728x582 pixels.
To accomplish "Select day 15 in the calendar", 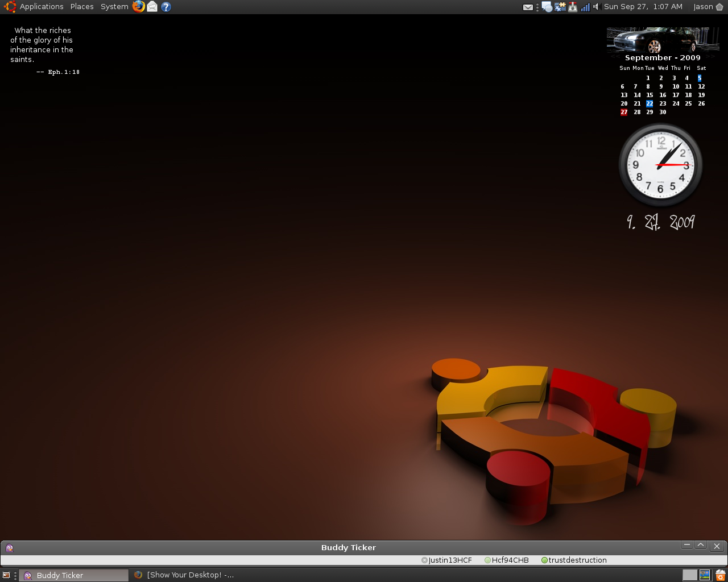I will (650, 95).
